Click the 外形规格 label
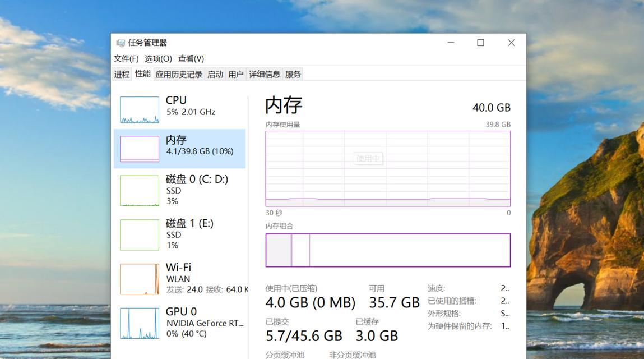Image resolution: width=644 pixels, height=359 pixels. 444,314
